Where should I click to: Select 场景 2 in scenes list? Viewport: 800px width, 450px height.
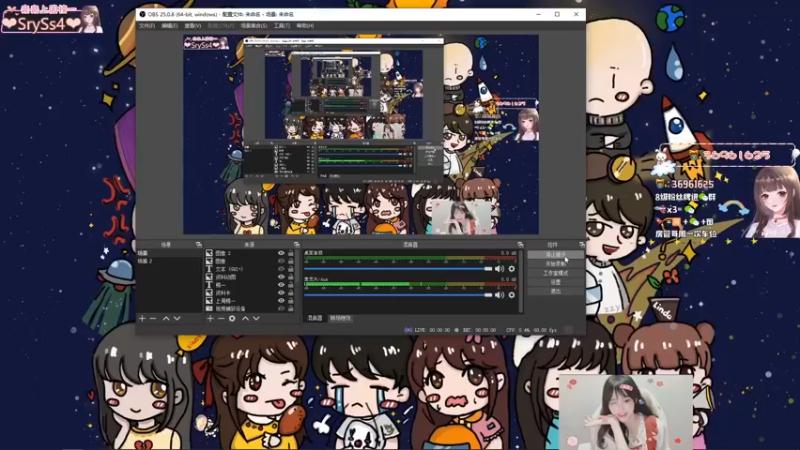click(169, 261)
